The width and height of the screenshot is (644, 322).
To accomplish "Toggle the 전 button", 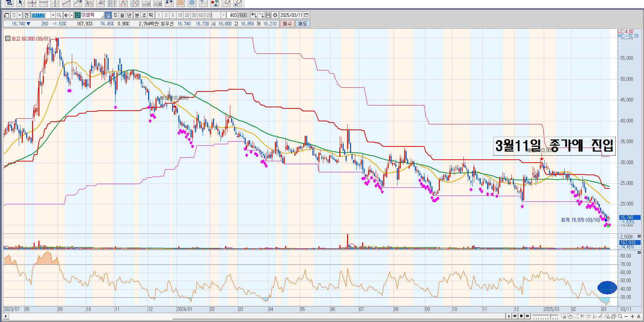I will point(26,15).
